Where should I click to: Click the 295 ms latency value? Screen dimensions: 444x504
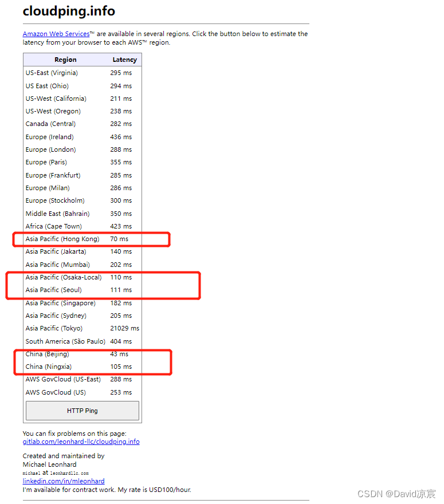tap(121, 73)
